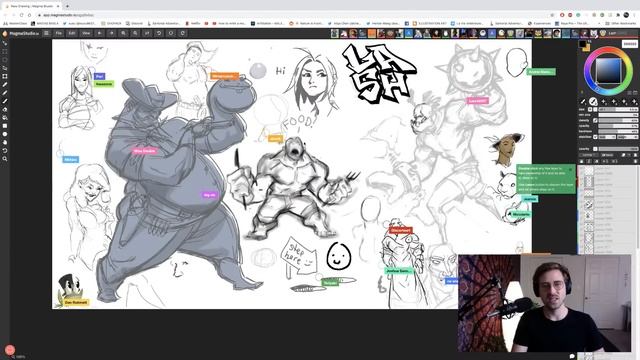Image resolution: width=640 pixels, height=360 pixels.
Task: Rotate canvas counter-clockwise from top toolbar
Action: click(159, 33)
